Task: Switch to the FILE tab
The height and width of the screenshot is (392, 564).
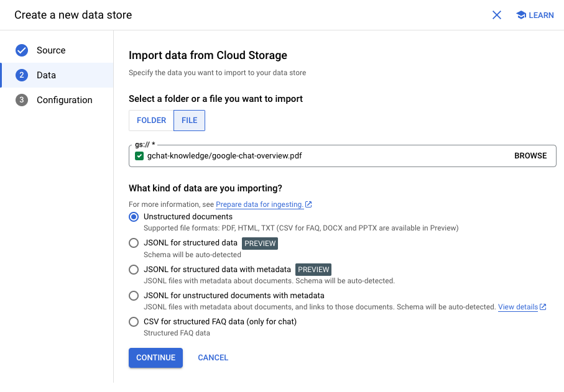Action: 189,121
